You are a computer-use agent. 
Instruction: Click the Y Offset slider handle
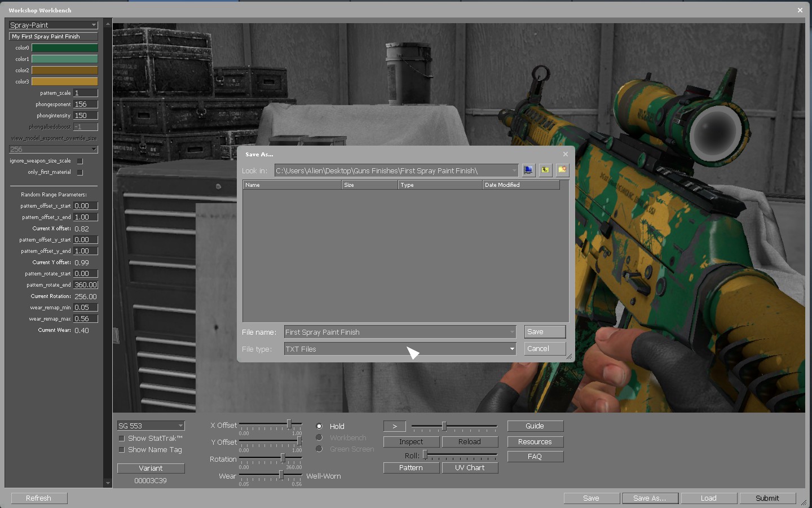click(299, 441)
